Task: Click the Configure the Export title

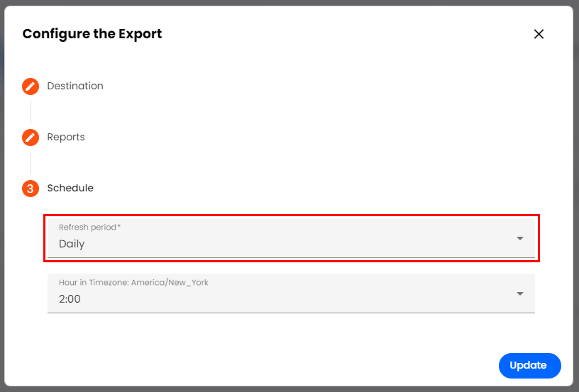Action: [x=92, y=34]
